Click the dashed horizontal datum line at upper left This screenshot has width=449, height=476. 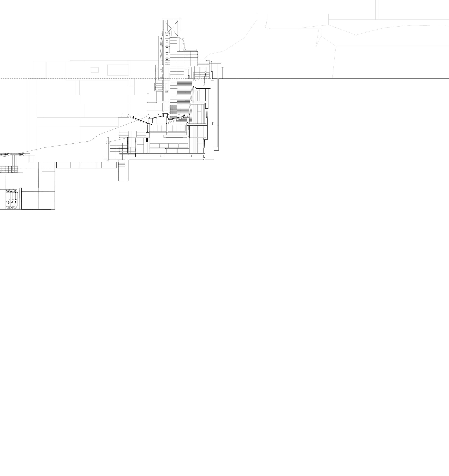tap(14, 78)
